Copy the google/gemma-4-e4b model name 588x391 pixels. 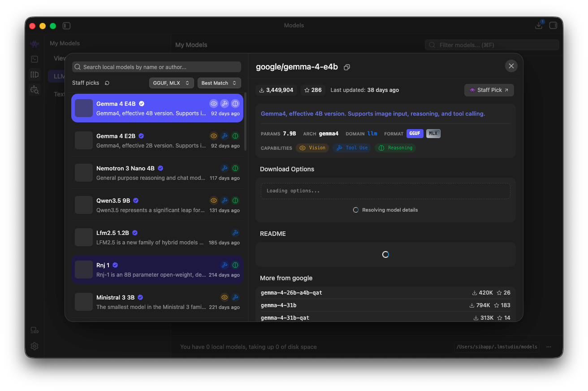(x=346, y=67)
